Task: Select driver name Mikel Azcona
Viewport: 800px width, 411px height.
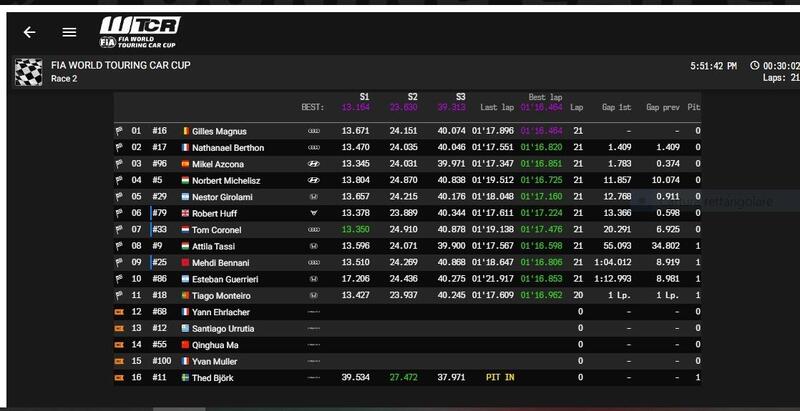Action: [x=218, y=164]
